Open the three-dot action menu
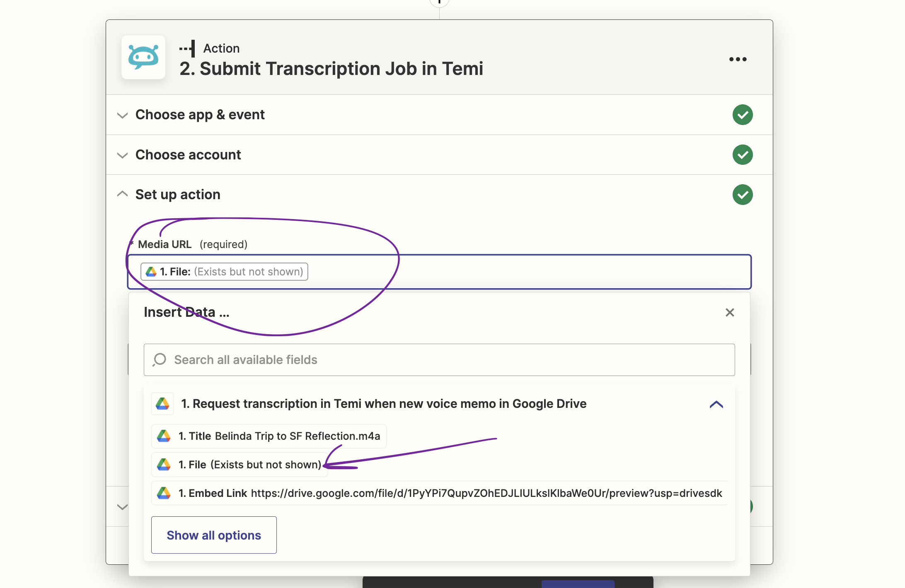The image size is (905, 588). pyautogui.click(x=738, y=59)
